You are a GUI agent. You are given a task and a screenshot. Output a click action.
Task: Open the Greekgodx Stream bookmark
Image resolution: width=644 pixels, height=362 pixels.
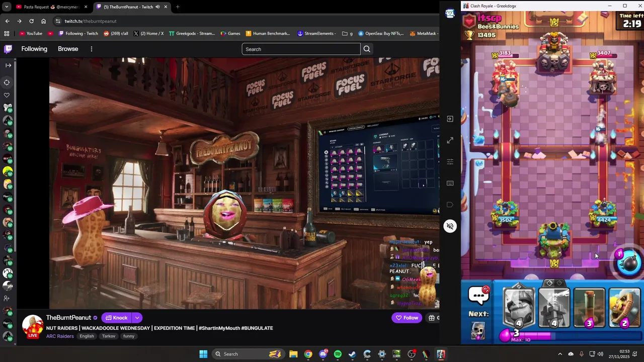[192, 34]
